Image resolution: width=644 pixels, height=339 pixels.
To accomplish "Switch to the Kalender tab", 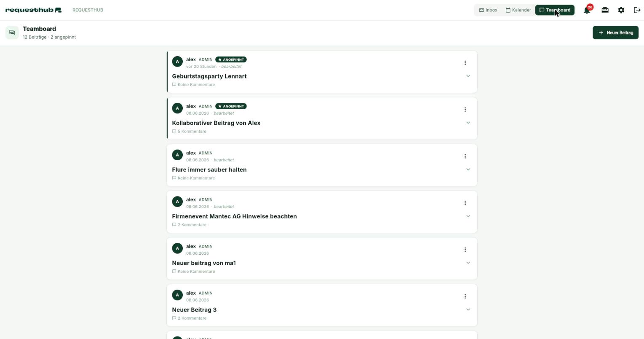I will [x=518, y=10].
